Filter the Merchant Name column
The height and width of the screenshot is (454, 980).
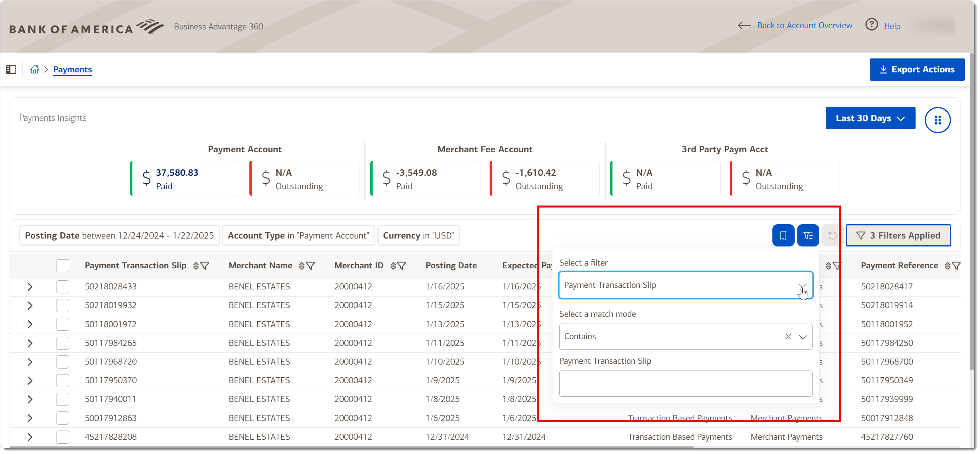point(311,266)
